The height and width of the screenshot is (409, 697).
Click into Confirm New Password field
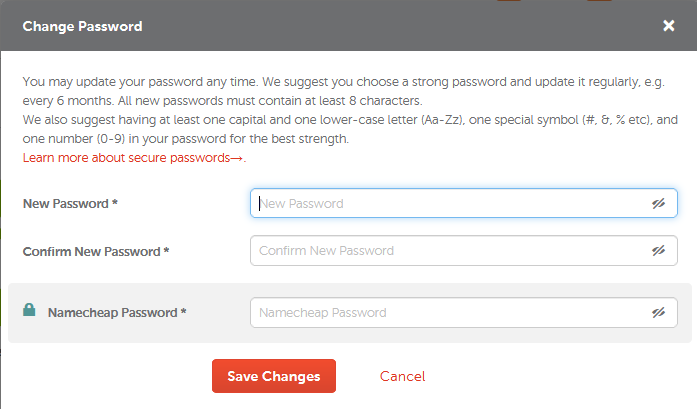[464, 251]
